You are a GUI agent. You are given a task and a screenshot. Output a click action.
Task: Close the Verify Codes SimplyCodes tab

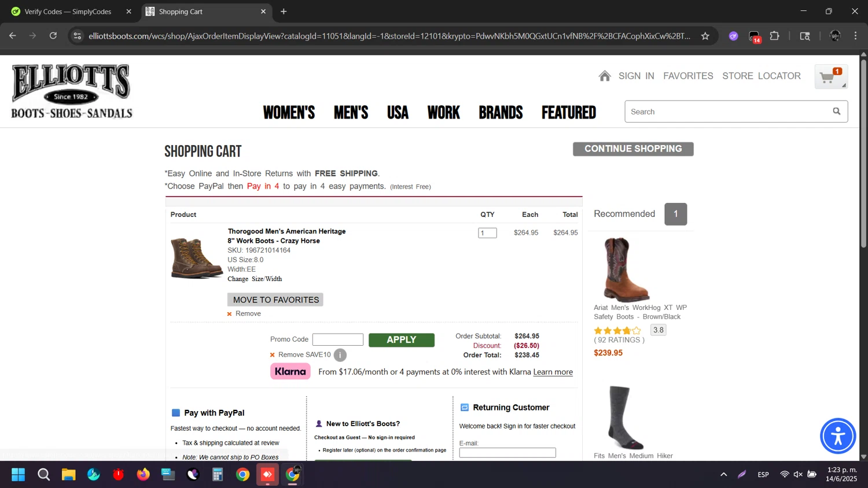128,12
